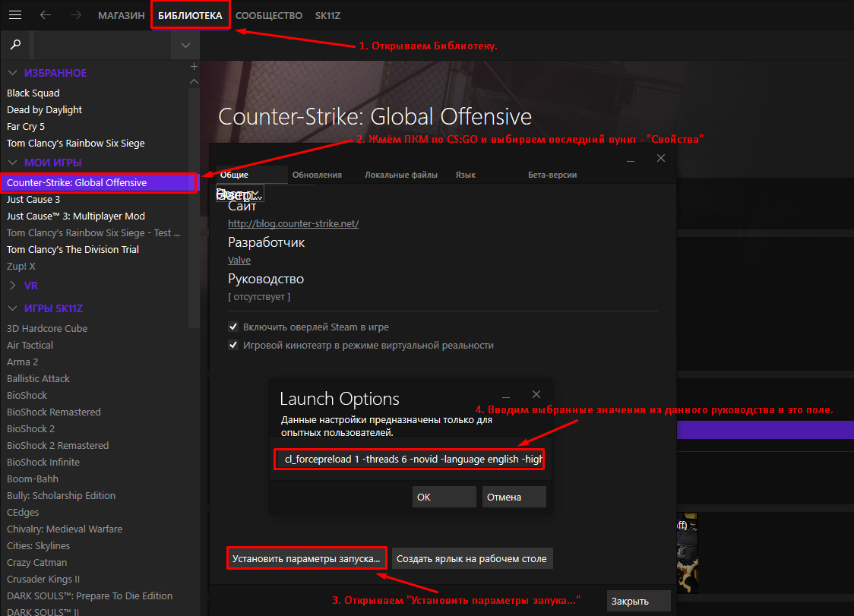Viewport: 854px width, 616px height.
Task: Expand the VR category
Action: click(12, 286)
